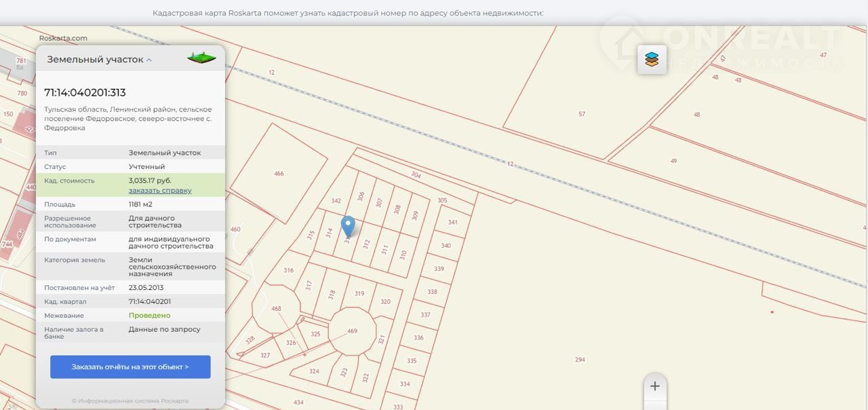The width and height of the screenshot is (868, 410).
Task: Select parcel 319 on the map
Action: [359, 294]
